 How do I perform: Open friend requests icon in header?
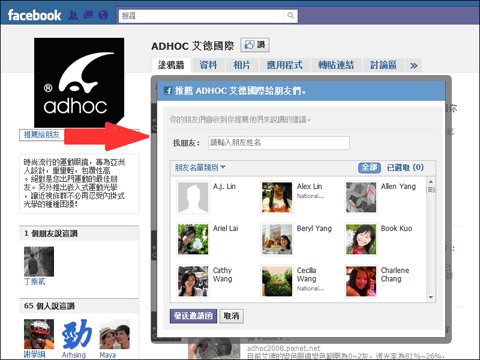coord(73,15)
